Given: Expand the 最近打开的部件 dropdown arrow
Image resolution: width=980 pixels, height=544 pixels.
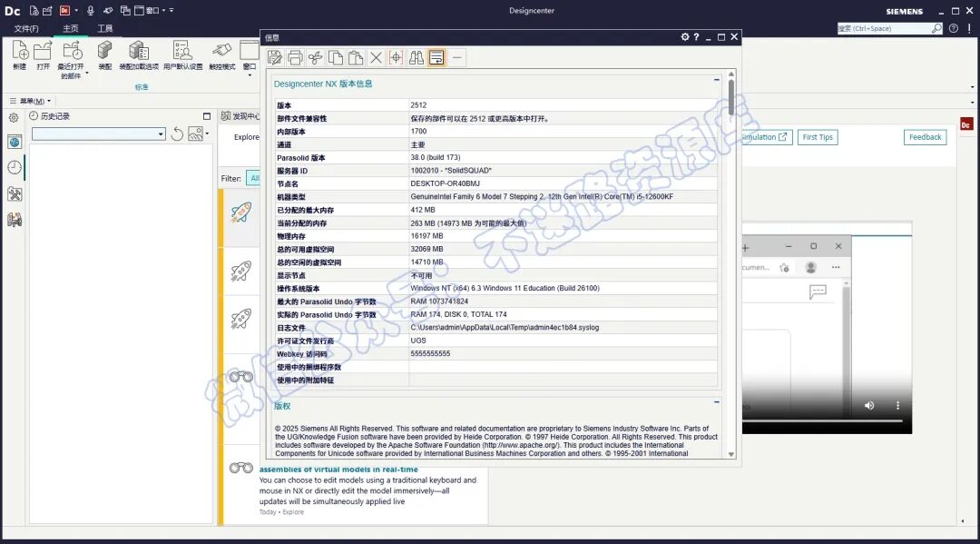Looking at the screenshot, I should click(x=87, y=74).
